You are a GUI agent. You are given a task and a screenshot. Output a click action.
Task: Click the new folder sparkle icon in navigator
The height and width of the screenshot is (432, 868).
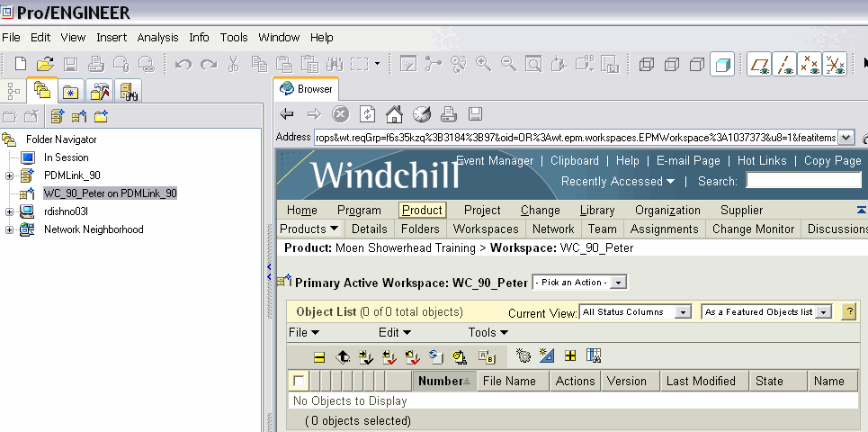pos(101,116)
